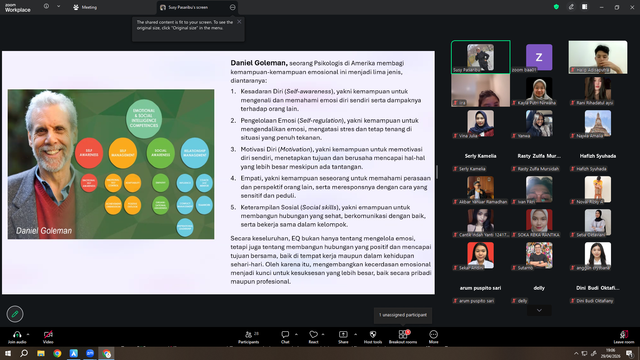The image size is (640, 360).
Task: Open the Windows Start menu
Action: coord(8,353)
